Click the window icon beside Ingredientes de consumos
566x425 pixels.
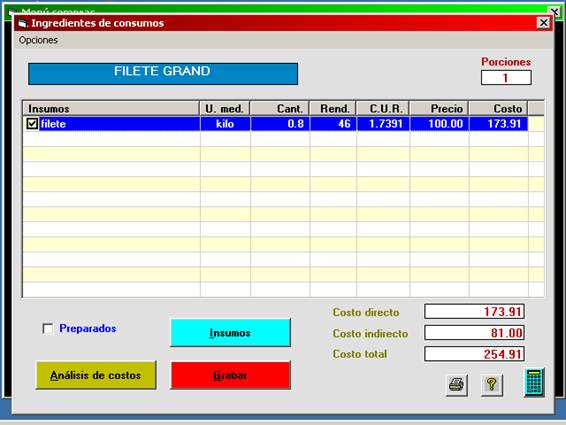tap(22, 23)
